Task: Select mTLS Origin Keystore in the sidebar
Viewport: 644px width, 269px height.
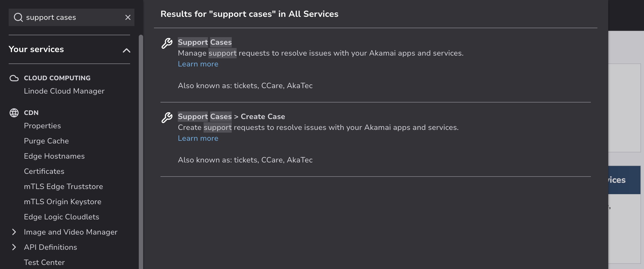Action: point(63,201)
